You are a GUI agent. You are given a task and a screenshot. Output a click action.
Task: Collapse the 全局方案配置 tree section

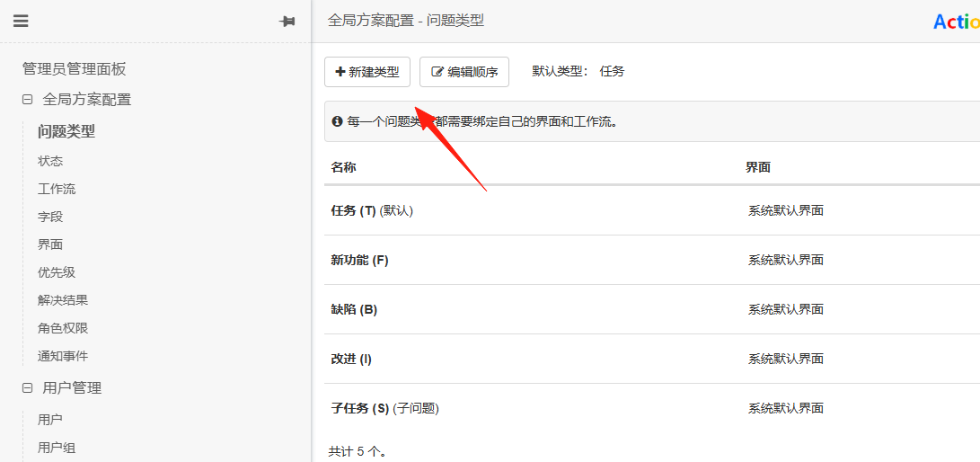27,100
